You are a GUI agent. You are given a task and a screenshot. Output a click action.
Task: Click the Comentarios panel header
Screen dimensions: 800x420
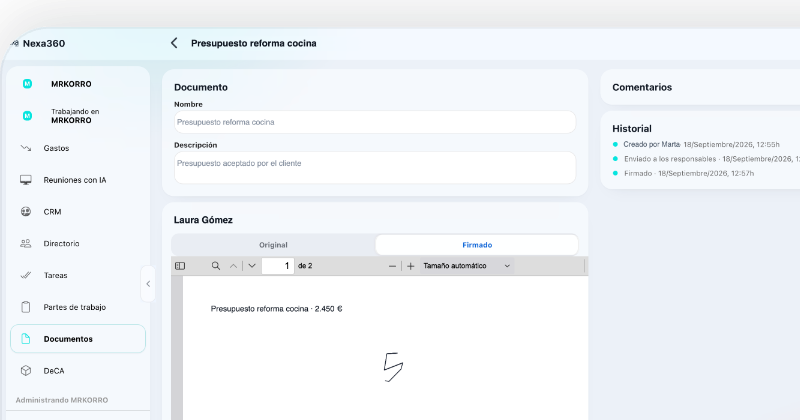tap(642, 87)
